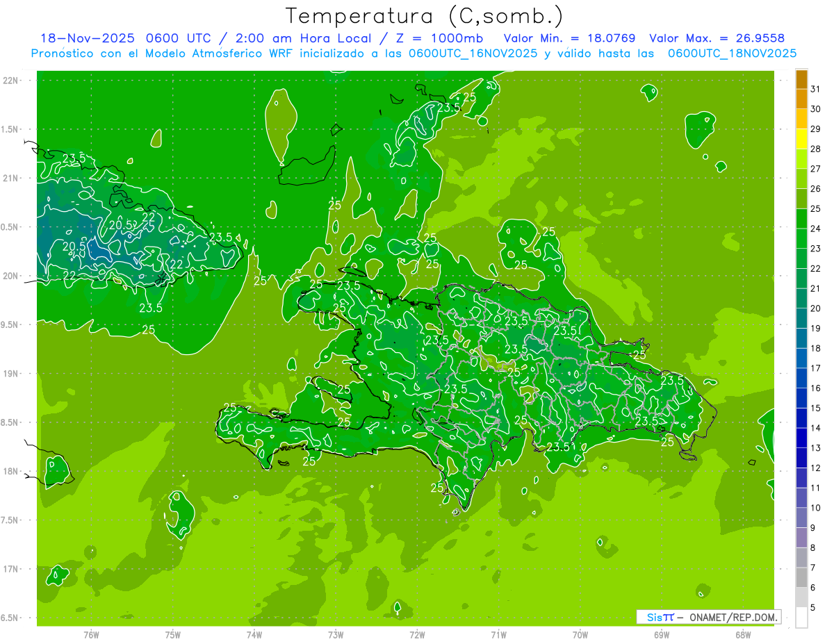The image size is (834, 644).
Task: Click the '9.5N' latitude axis label
Action: click(x=10, y=324)
